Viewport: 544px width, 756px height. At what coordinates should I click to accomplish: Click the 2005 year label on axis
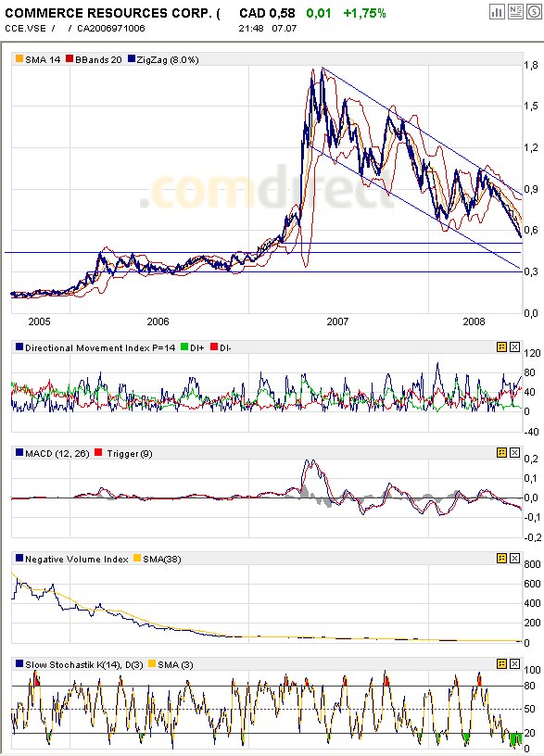point(39,321)
